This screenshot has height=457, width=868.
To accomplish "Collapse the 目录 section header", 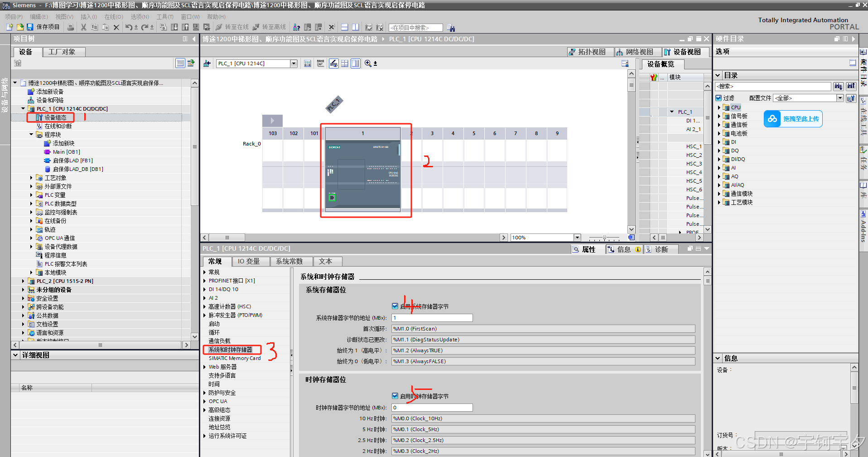I will 718,75.
